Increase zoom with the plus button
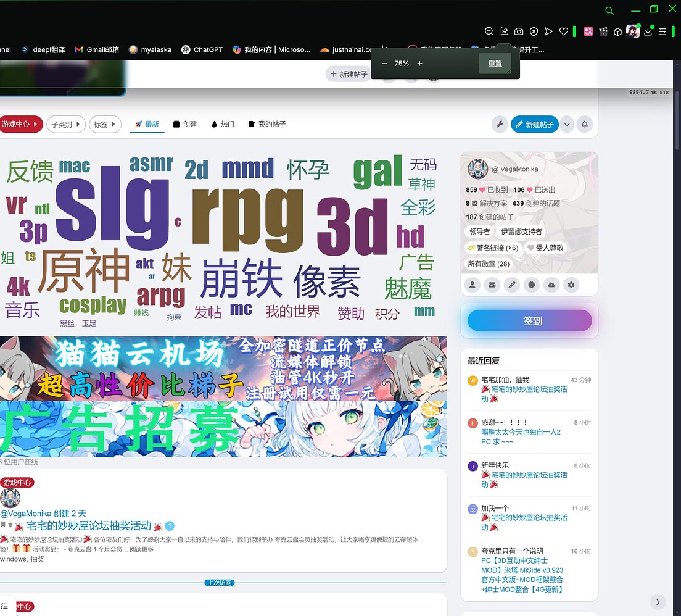 (419, 64)
